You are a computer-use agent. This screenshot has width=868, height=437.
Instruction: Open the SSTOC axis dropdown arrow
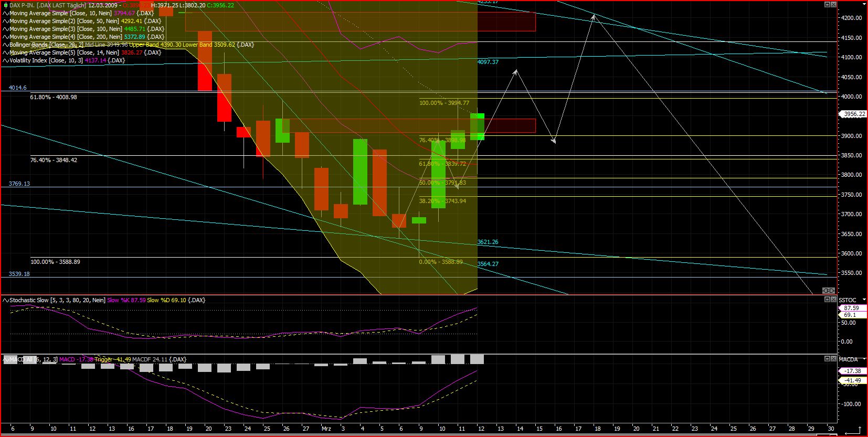(864, 300)
